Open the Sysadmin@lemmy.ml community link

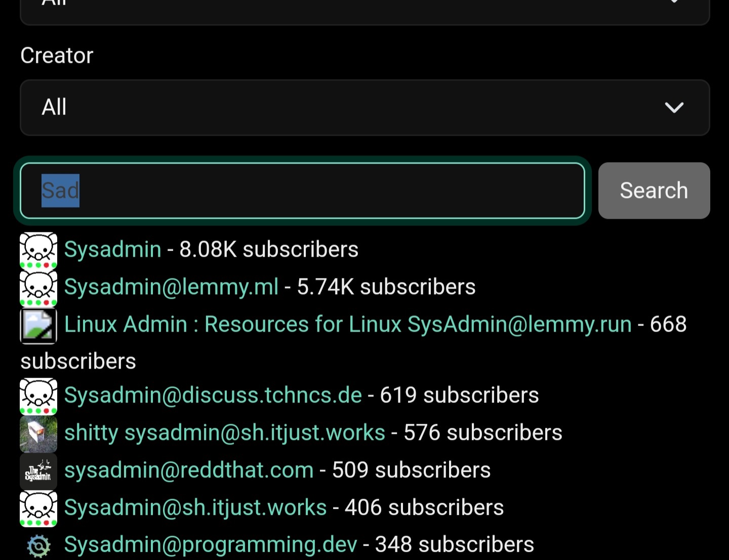pyautogui.click(x=171, y=287)
